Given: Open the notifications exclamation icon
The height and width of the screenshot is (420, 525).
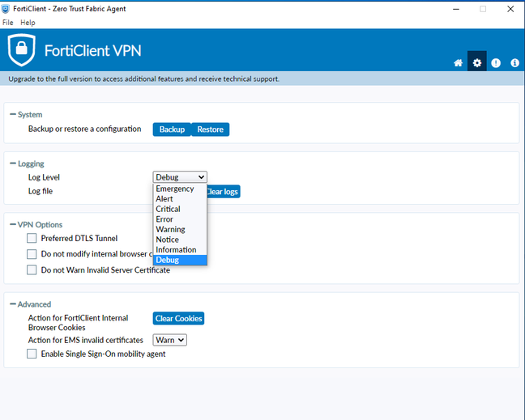Looking at the screenshot, I should pos(496,62).
